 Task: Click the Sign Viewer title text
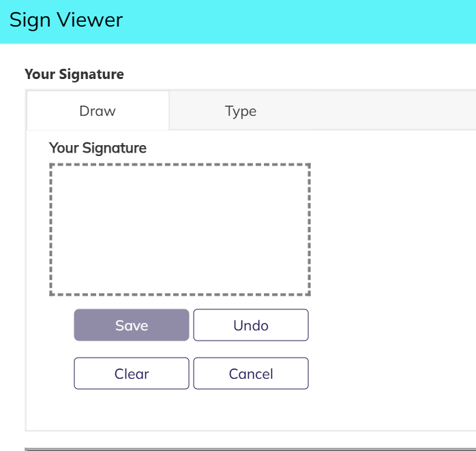tap(66, 20)
